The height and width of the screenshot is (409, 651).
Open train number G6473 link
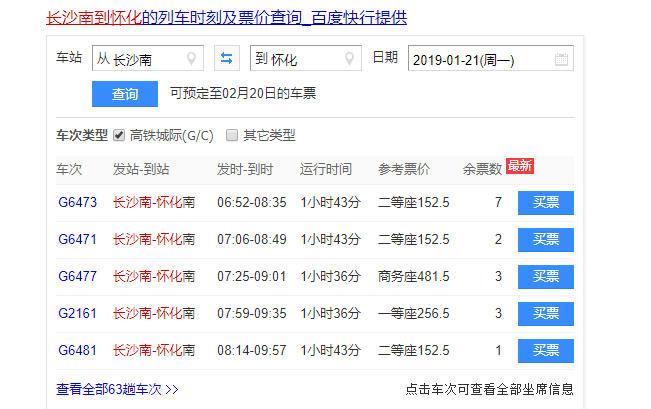(x=78, y=203)
